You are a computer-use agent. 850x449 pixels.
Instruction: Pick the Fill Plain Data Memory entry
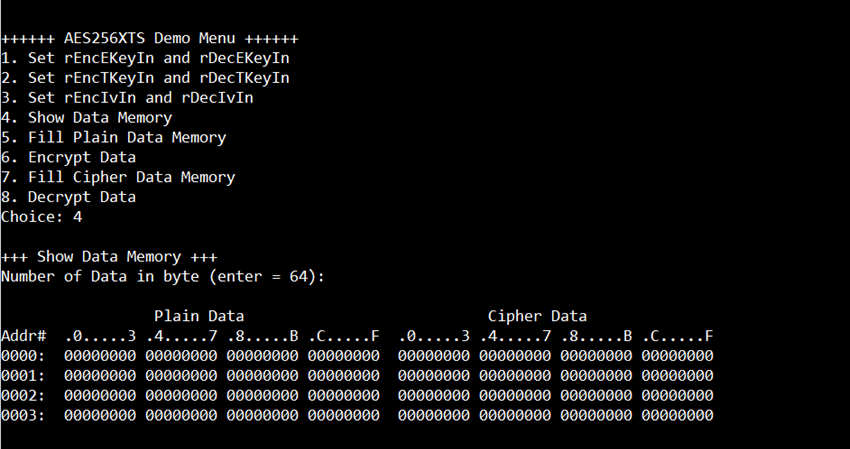114,138
